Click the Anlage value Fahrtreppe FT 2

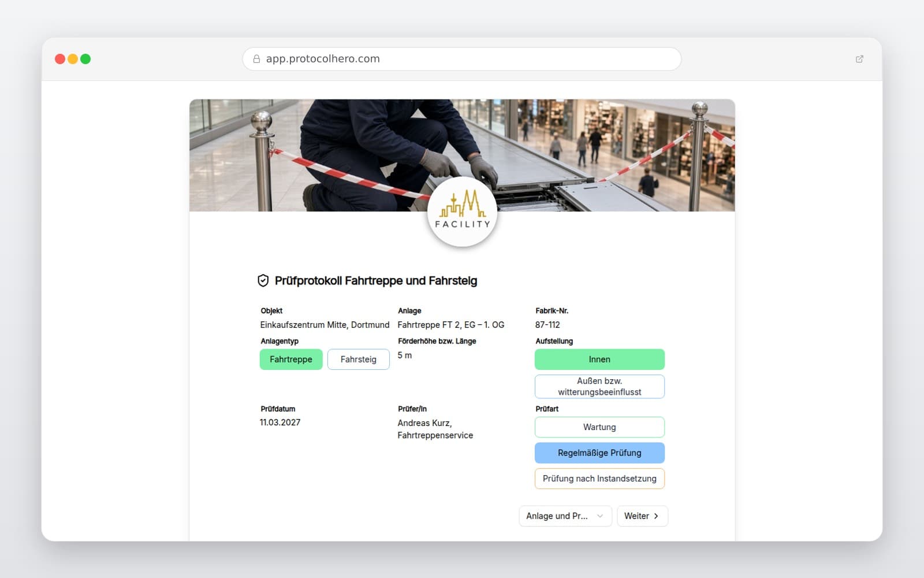coord(451,325)
